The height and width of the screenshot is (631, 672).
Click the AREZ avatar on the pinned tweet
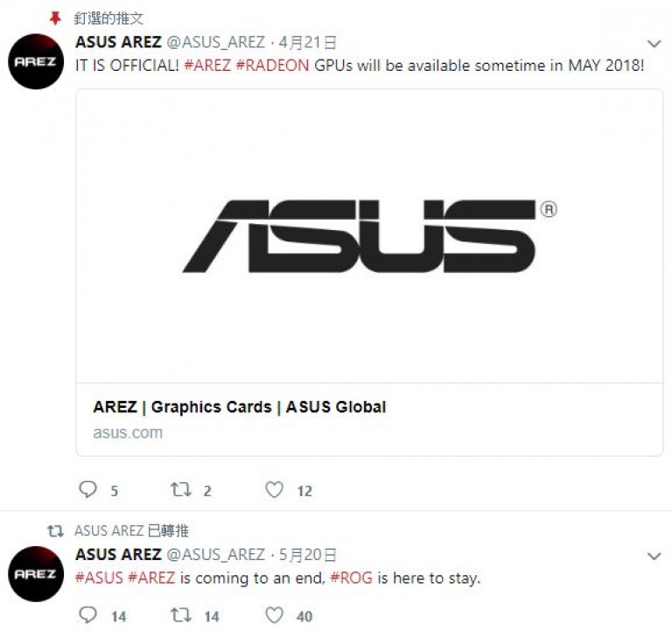point(36,61)
